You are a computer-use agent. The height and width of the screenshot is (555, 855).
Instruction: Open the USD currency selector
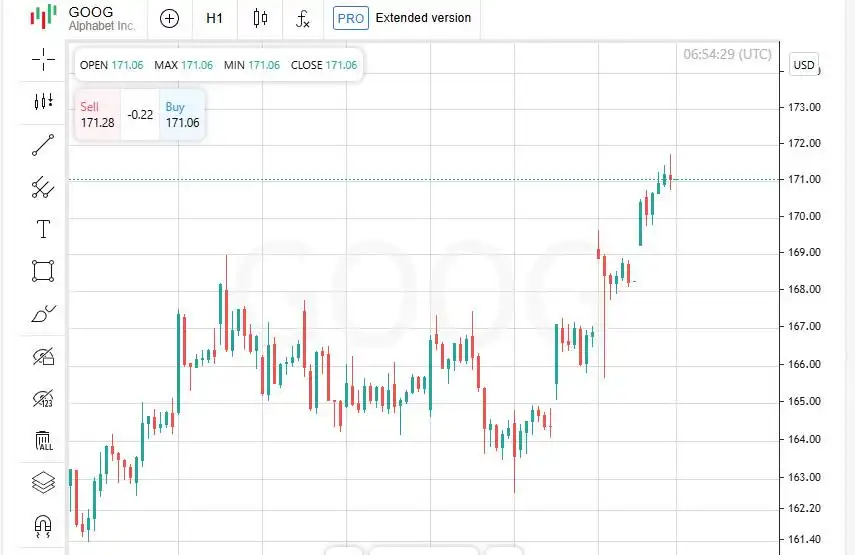(x=804, y=65)
